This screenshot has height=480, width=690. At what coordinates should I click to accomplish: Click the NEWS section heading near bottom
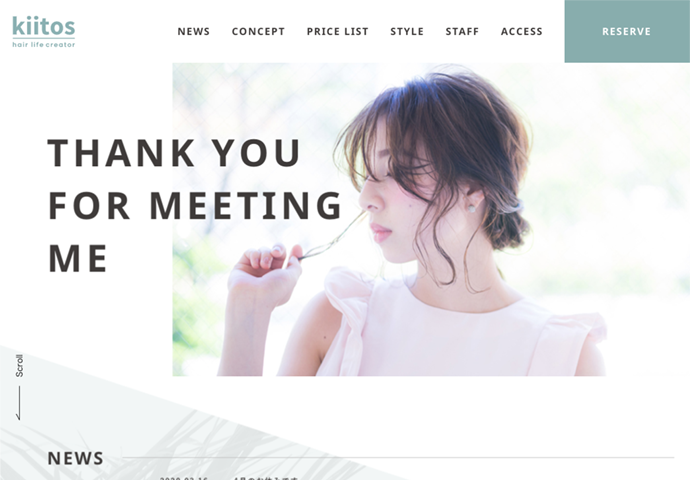(x=75, y=458)
